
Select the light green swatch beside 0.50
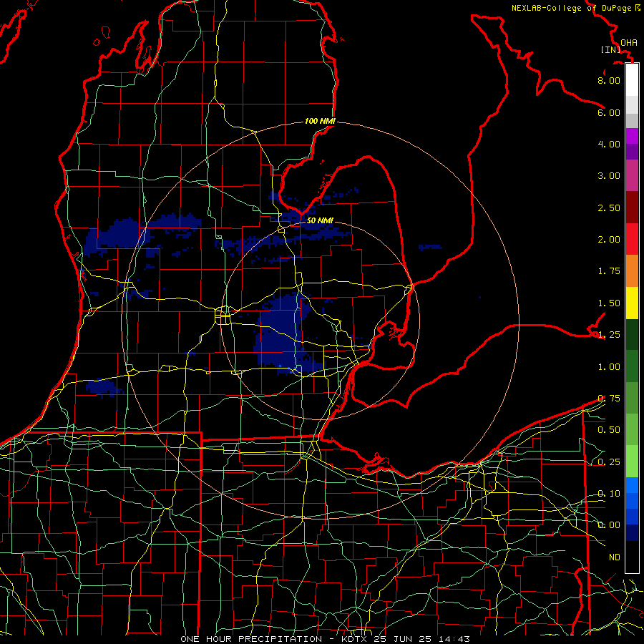632,430
